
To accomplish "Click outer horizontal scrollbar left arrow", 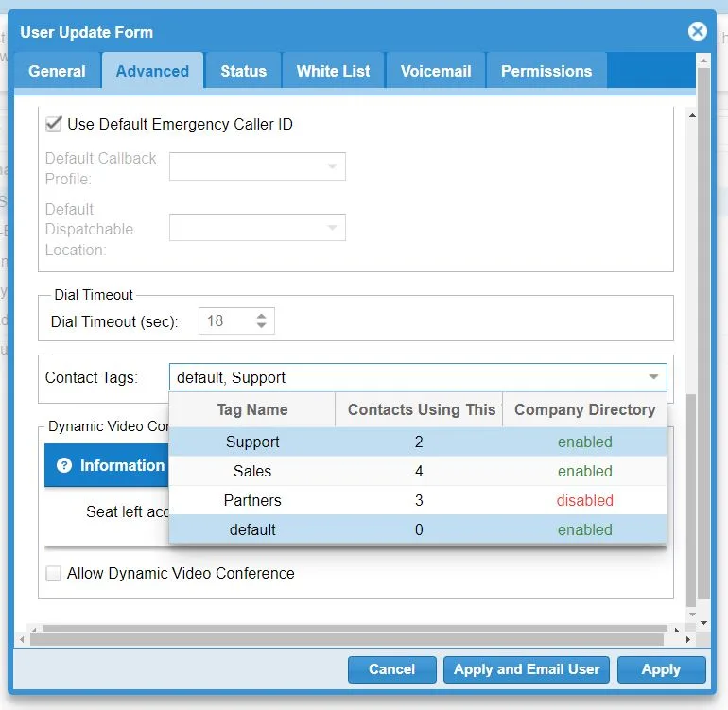I will click(22, 639).
